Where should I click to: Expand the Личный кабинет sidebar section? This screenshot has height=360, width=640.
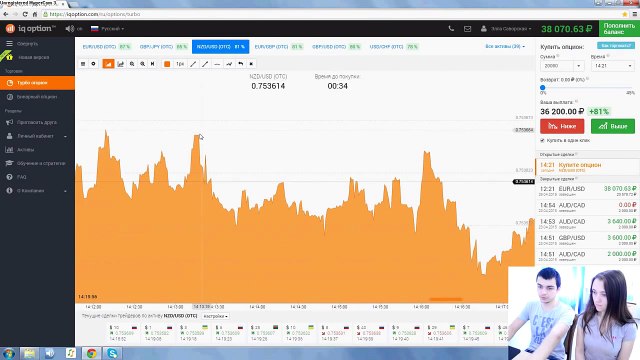(37, 136)
